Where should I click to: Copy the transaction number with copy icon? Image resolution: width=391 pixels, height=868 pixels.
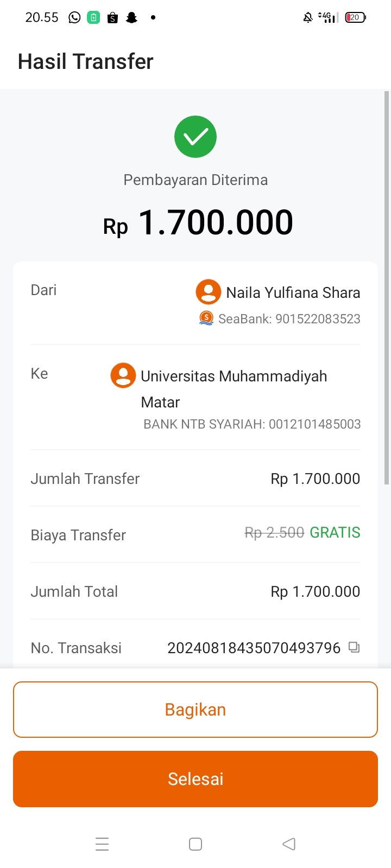pos(354,647)
